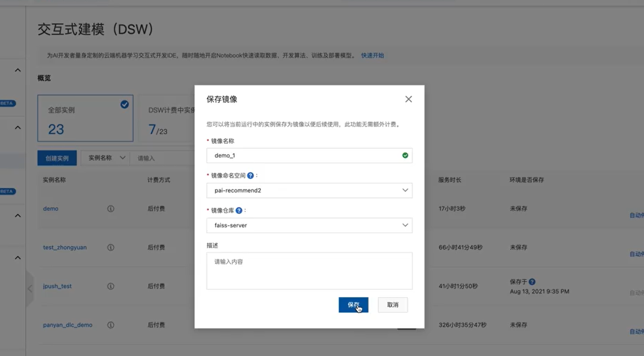644x356 pixels.
Task: Click help icon beside 镜像命名空间 label
Action: (x=251, y=175)
